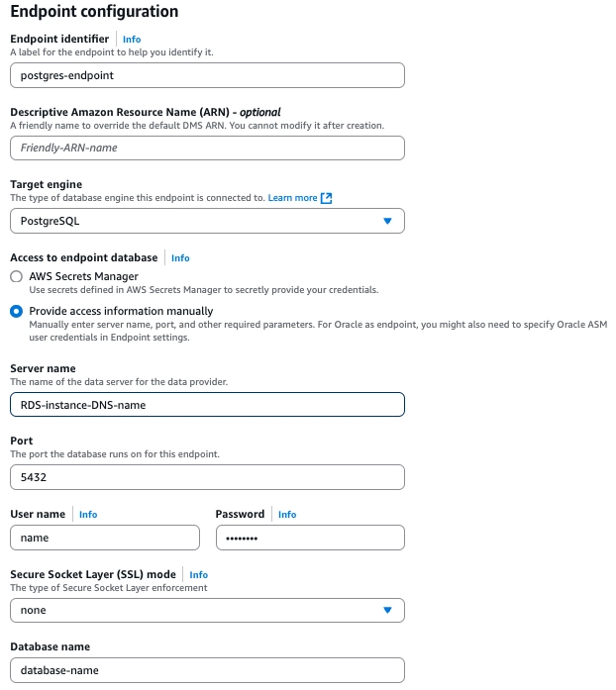Viewport: 616px width, 690px height.
Task: Click the User name input field
Action: [x=105, y=538]
